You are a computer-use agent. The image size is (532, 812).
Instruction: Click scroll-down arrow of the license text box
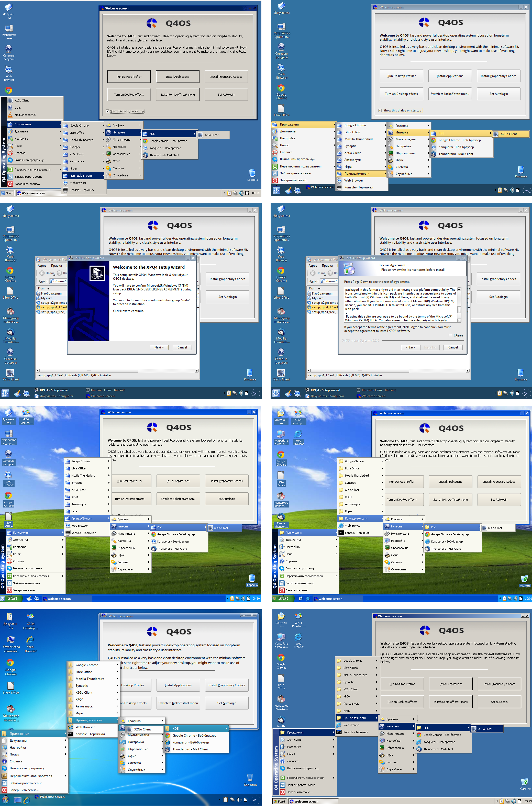point(459,321)
